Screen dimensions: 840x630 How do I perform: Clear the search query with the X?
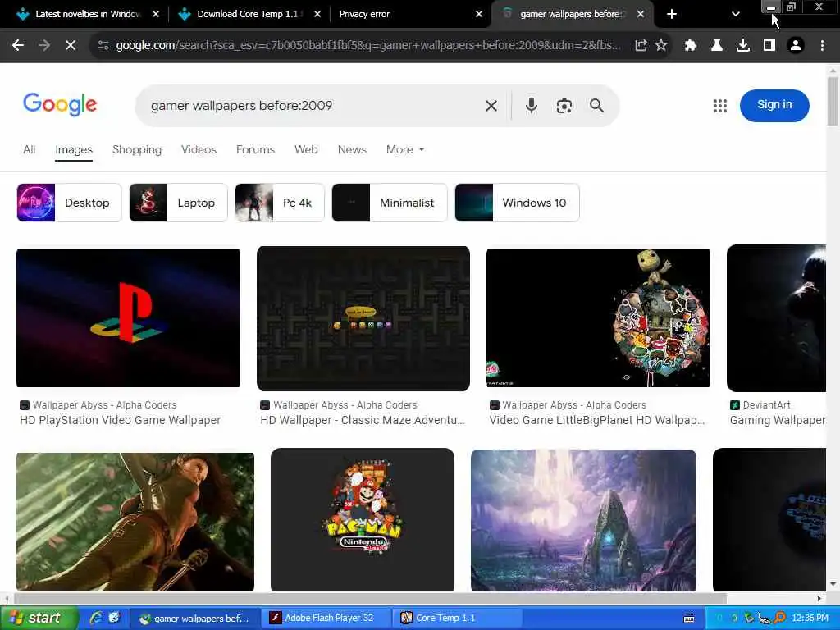pyautogui.click(x=491, y=106)
